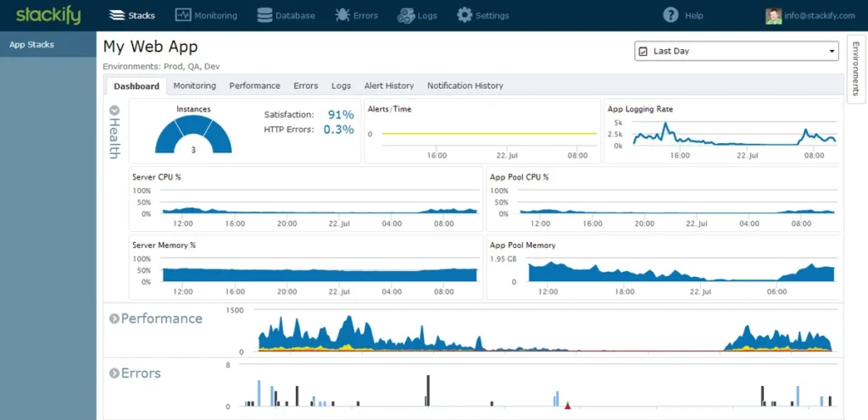Click the Logs icon in navigation bar
Image resolution: width=868 pixels, height=420 pixels.
coord(406,15)
